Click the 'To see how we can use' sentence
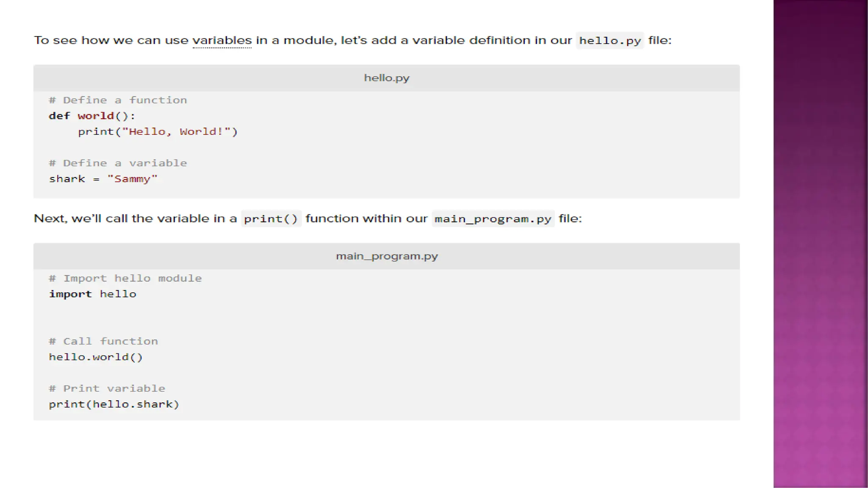The image size is (868, 488). pos(111,40)
